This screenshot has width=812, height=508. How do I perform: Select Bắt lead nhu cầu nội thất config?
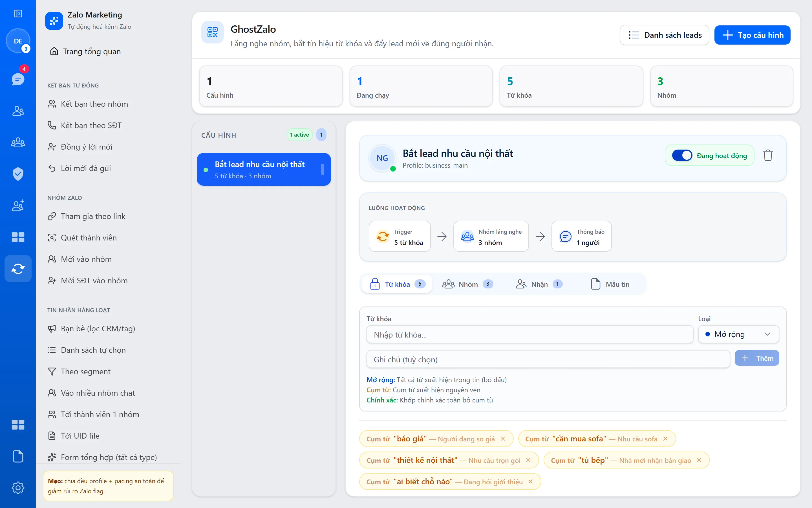(x=264, y=169)
